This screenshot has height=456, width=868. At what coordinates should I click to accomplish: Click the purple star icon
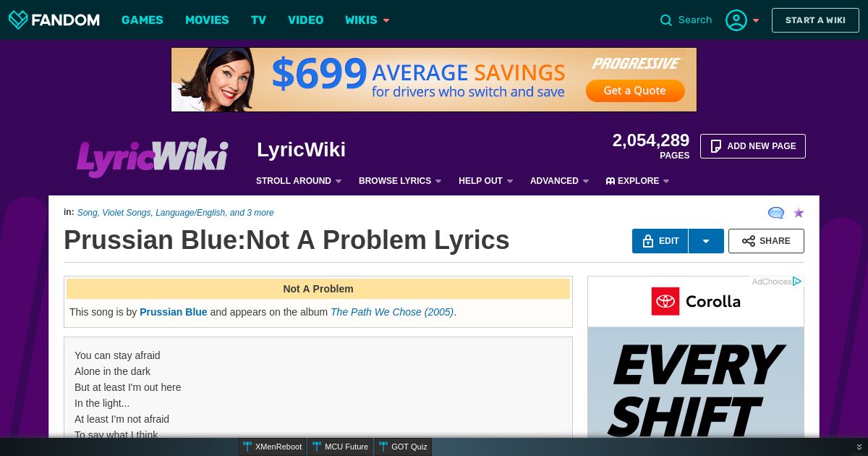[799, 213]
